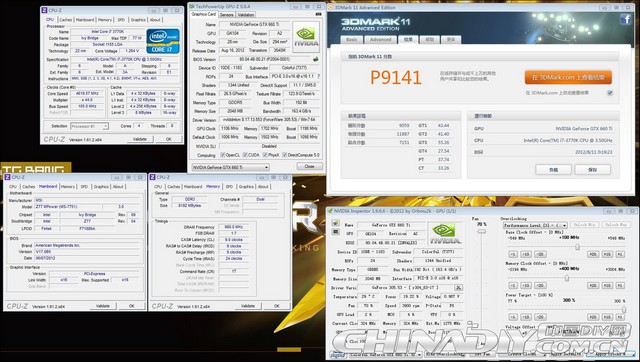
Task: Click the Advanced tab in 3DMark 11
Action: coord(380,40)
